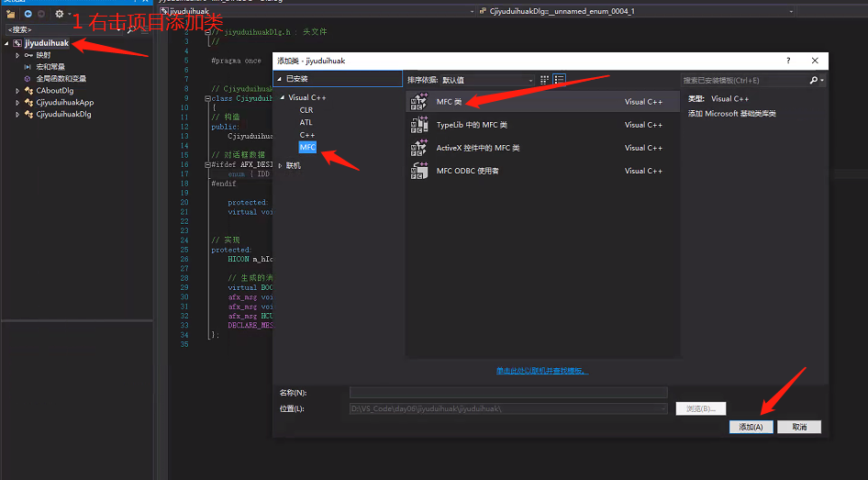Click the 取消 button
The height and width of the screenshot is (480, 868).
pyautogui.click(x=799, y=427)
